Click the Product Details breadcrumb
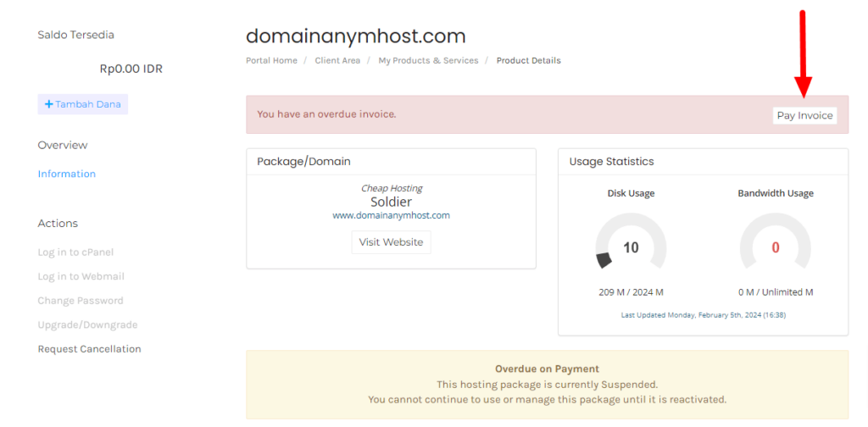This screenshot has height=427, width=868. coord(528,61)
